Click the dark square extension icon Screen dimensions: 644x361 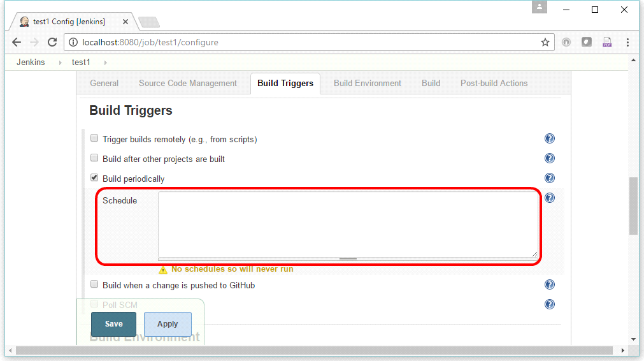pyautogui.click(x=587, y=42)
